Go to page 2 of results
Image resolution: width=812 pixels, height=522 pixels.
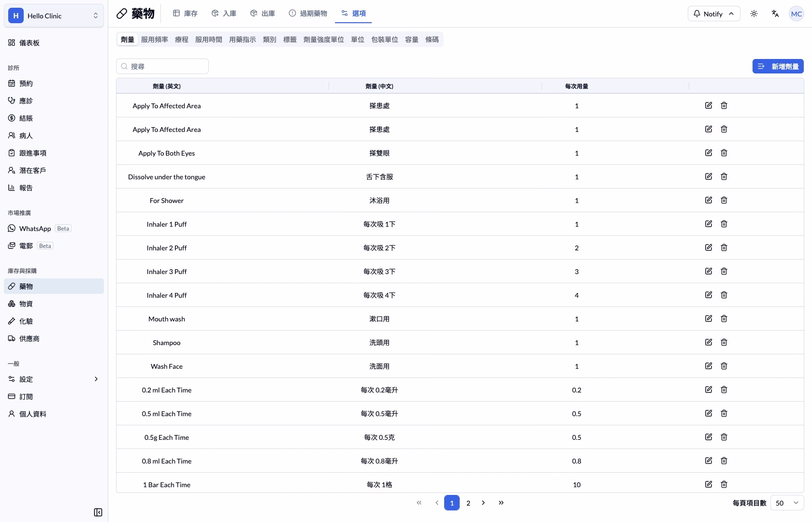point(468,503)
